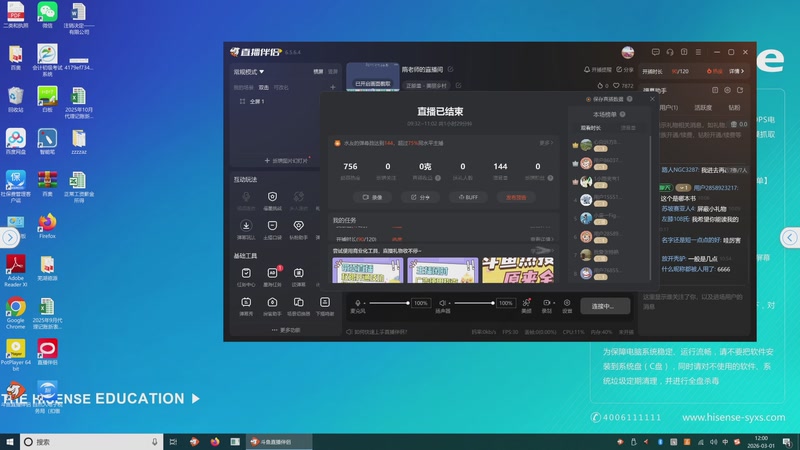
Task: Edit the live room title pencil icon
Action: tap(451, 69)
